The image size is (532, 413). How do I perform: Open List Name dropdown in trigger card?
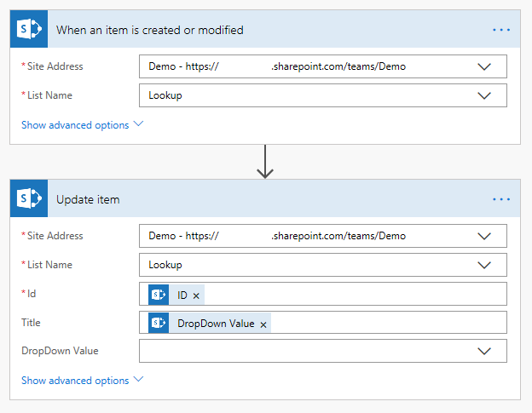click(484, 95)
